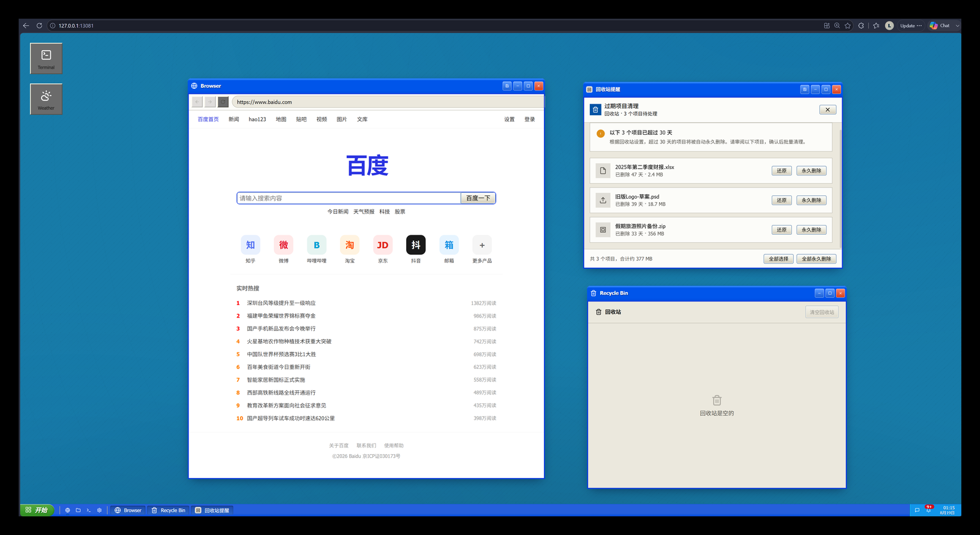Click the 股票 quick link
Viewport: 980px width, 535px height.
pos(400,212)
